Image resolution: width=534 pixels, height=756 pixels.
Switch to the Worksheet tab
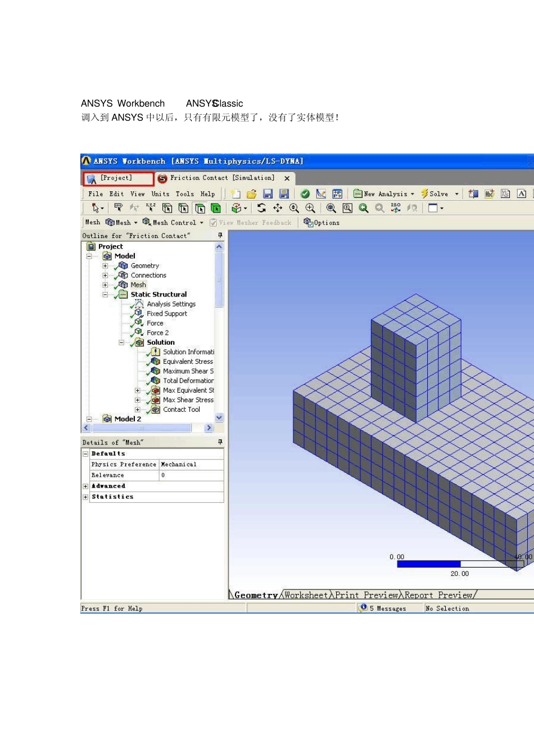306,595
